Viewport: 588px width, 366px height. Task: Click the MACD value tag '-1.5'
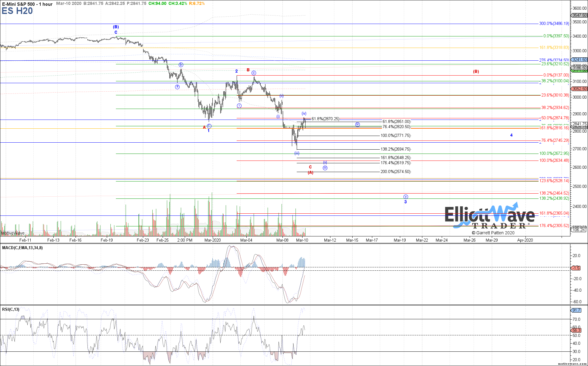[576, 268]
